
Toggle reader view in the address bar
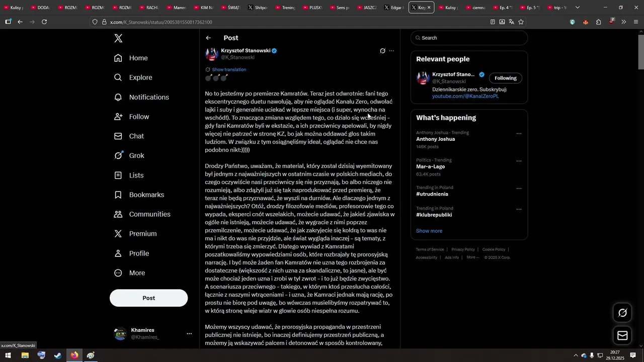tap(493, 22)
